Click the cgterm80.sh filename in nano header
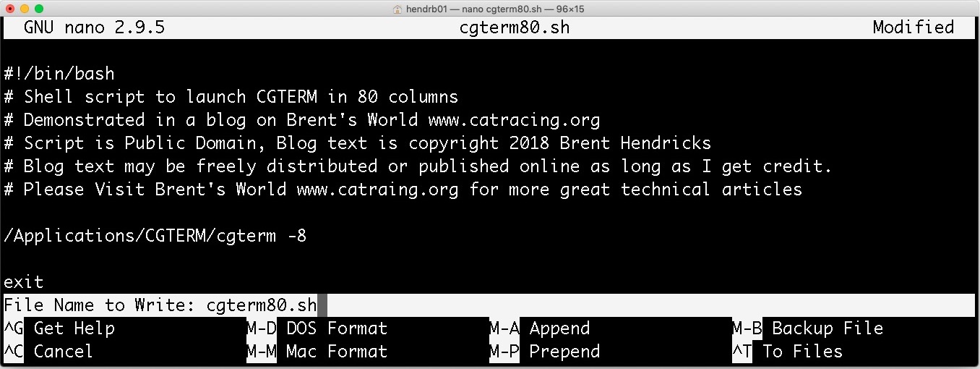Viewport: 980px width, 369px height. pyautogui.click(x=515, y=27)
